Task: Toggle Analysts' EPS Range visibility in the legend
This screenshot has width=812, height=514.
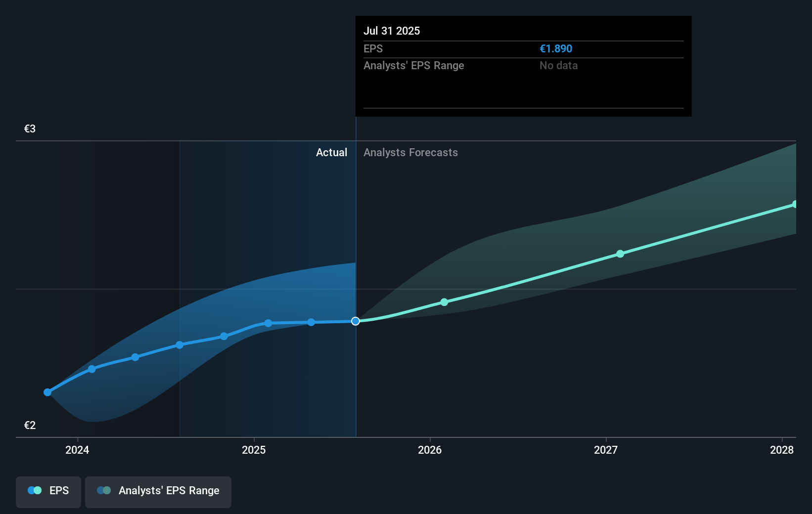Action: [158, 492]
